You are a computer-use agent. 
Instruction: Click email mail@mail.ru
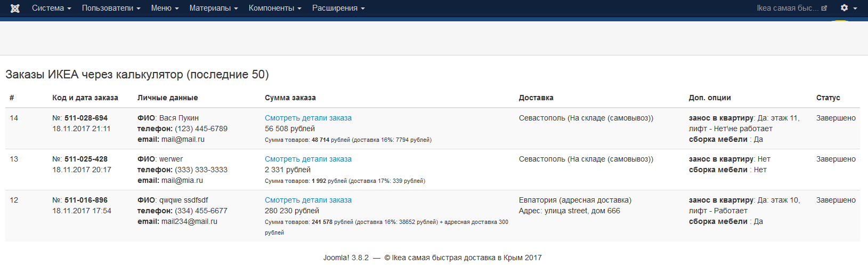tap(183, 139)
